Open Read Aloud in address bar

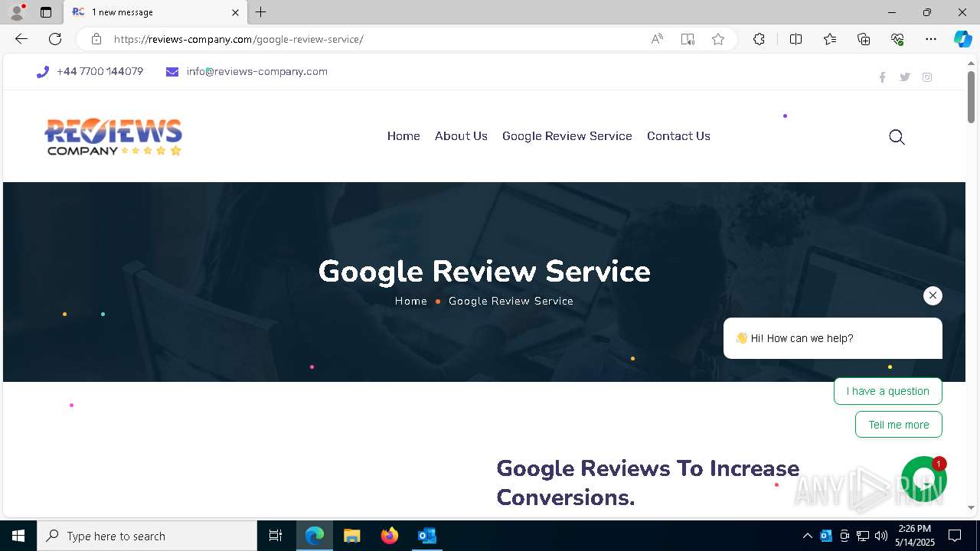[657, 39]
